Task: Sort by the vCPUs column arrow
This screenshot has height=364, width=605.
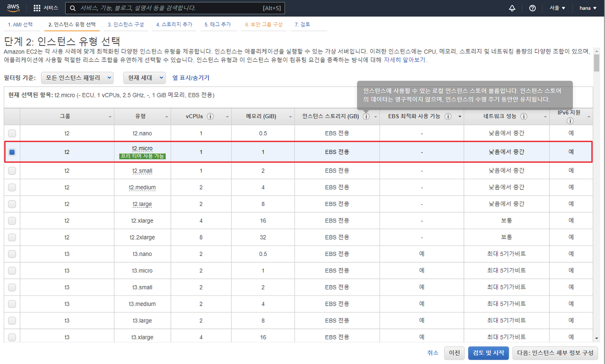Action: pos(227,117)
